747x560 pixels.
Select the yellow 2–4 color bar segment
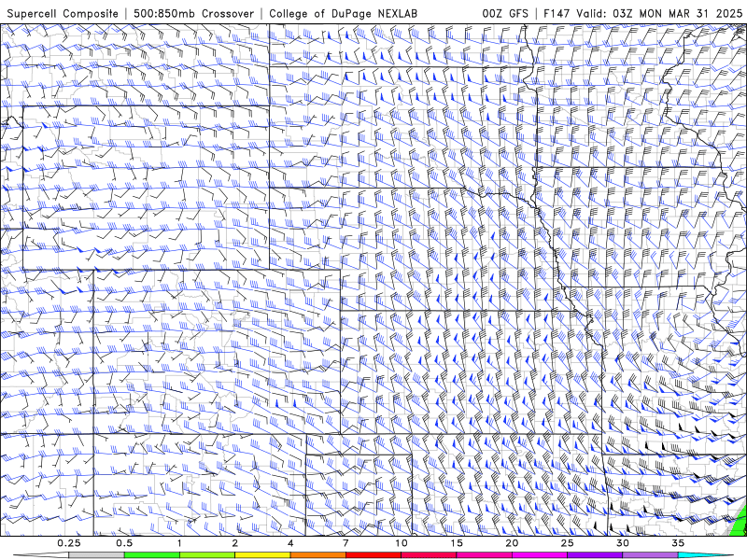tap(262, 554)
